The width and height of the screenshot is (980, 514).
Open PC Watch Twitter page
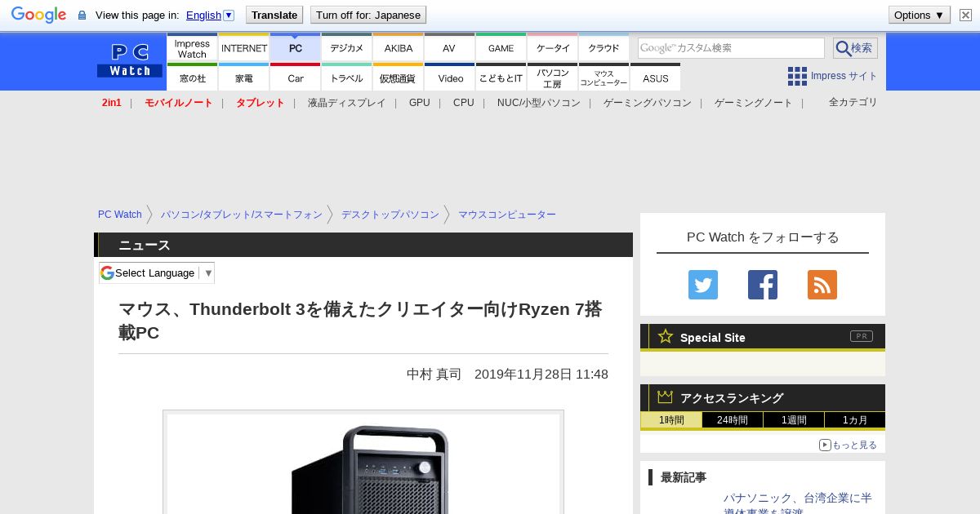(703, 285)
